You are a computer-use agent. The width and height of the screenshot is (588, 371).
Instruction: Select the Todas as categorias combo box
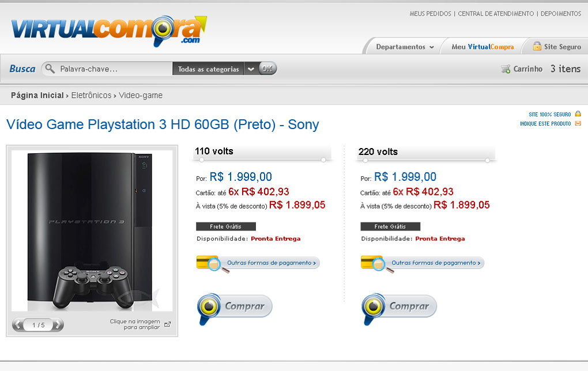pos(209,69)
